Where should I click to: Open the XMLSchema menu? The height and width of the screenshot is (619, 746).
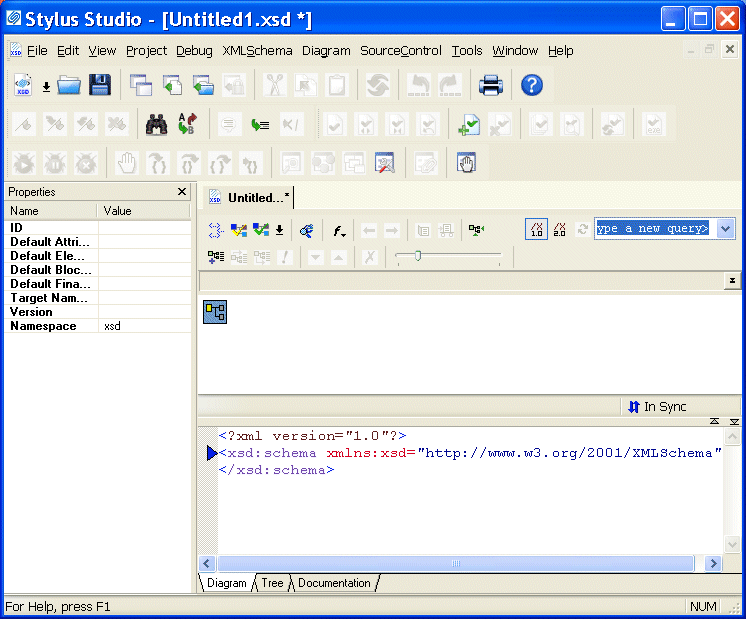[x=257, y=51]
